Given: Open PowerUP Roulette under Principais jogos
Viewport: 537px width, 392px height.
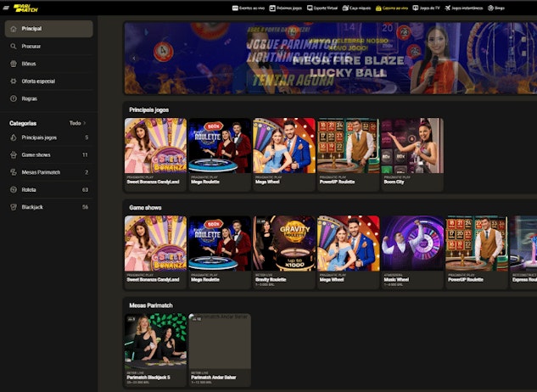Looking at the screenshot, I should click(x=349, y=154).
